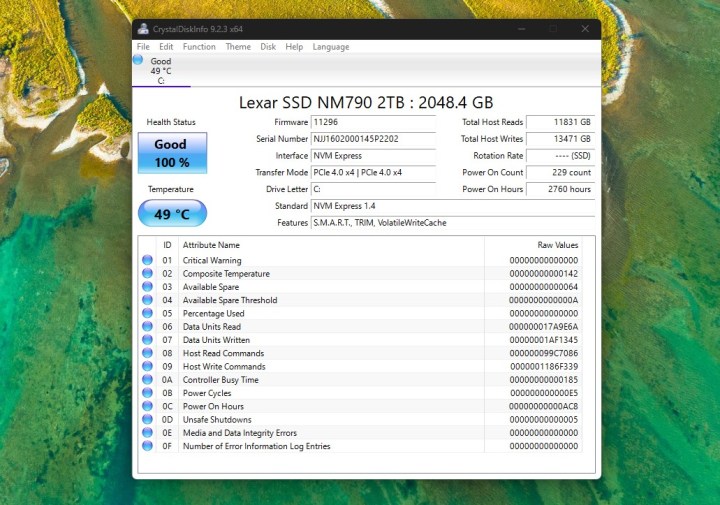Open the Language menu
720x505 pixels.
(331, 47)
